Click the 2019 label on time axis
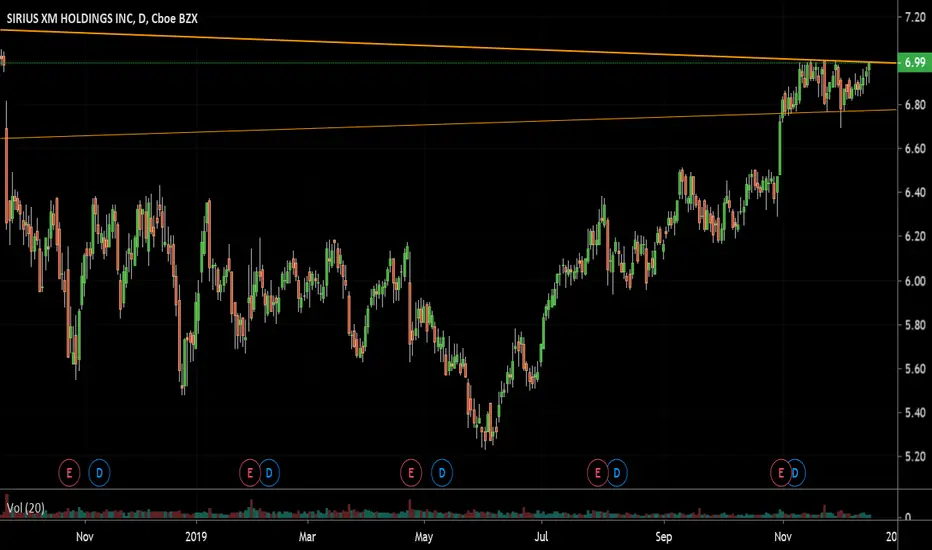This screenshot has width=932, height=550. [x=196, y=537]
